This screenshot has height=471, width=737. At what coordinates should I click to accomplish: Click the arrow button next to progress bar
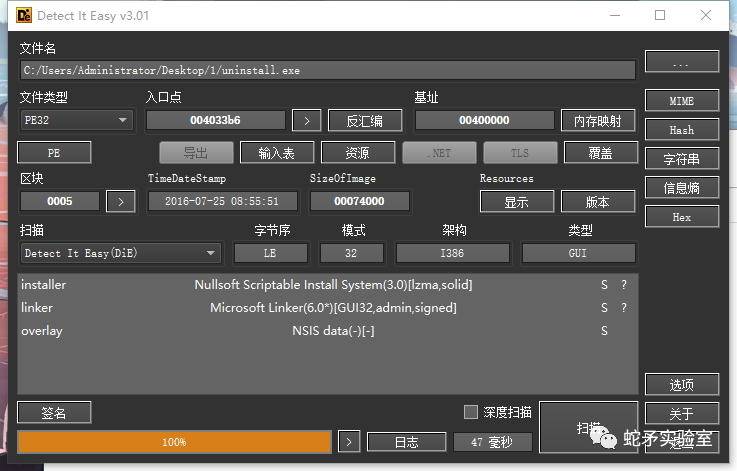coord(349,442)
